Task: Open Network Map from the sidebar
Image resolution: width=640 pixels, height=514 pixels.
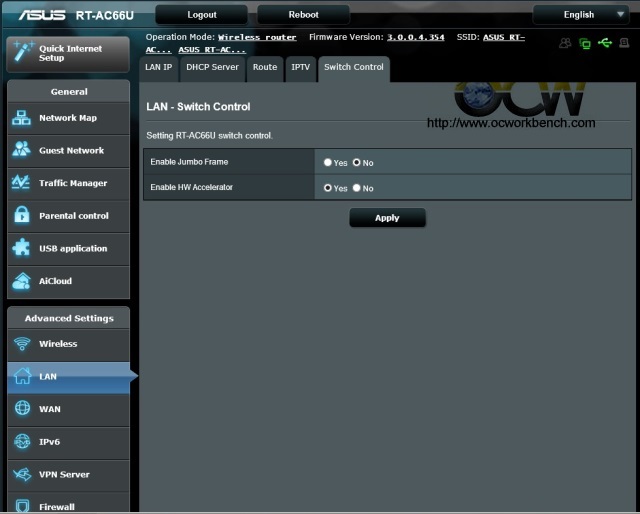Action: (x=69, y=118)
